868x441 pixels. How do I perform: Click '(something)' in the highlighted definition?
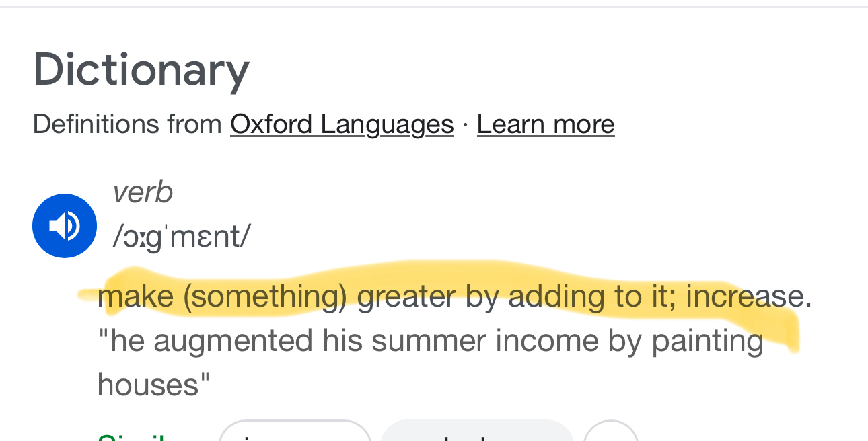pos(264,296)
